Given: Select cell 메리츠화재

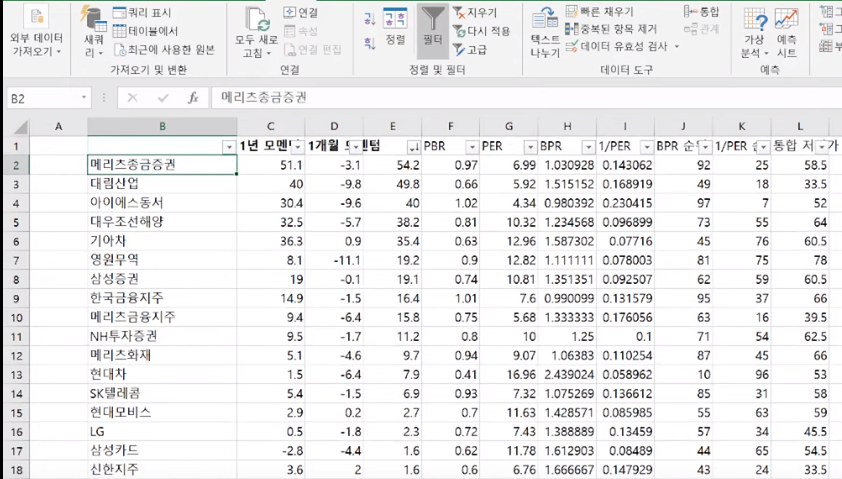Looking at the screenshot, I should tap(162, 355).
